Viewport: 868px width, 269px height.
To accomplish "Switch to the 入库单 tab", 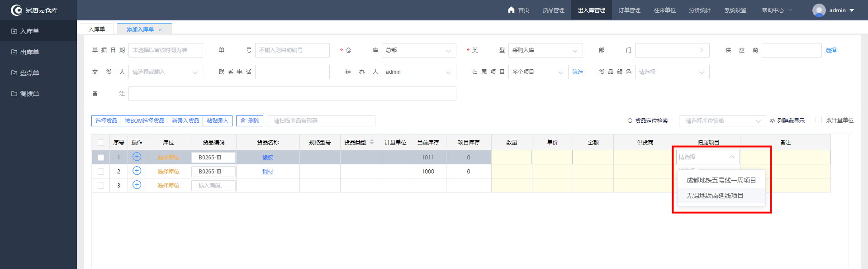I will tap(97, 29).
